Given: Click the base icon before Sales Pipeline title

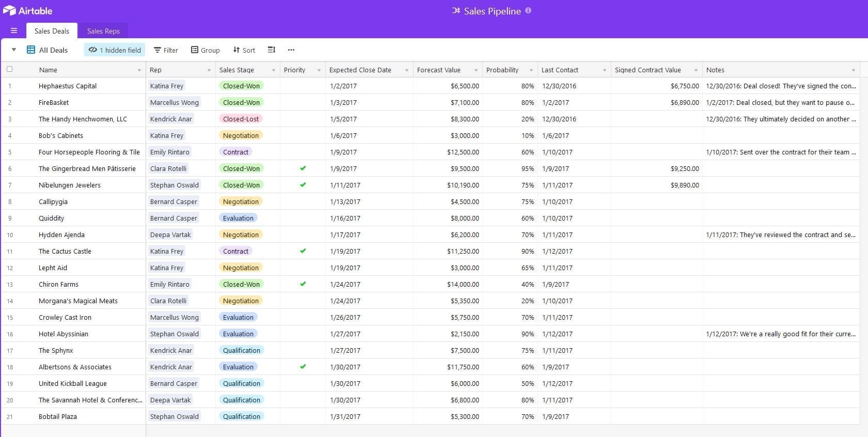Looking at the screenshot, I should [456, 11].
